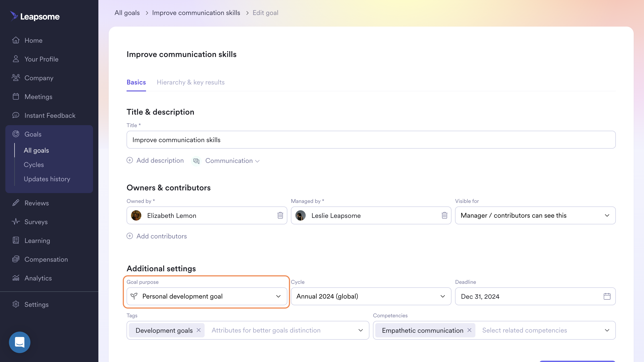Click Leslie Leapsome's avatar
Image resolution: width=644 pixels, height=362 pixels.
300,215
